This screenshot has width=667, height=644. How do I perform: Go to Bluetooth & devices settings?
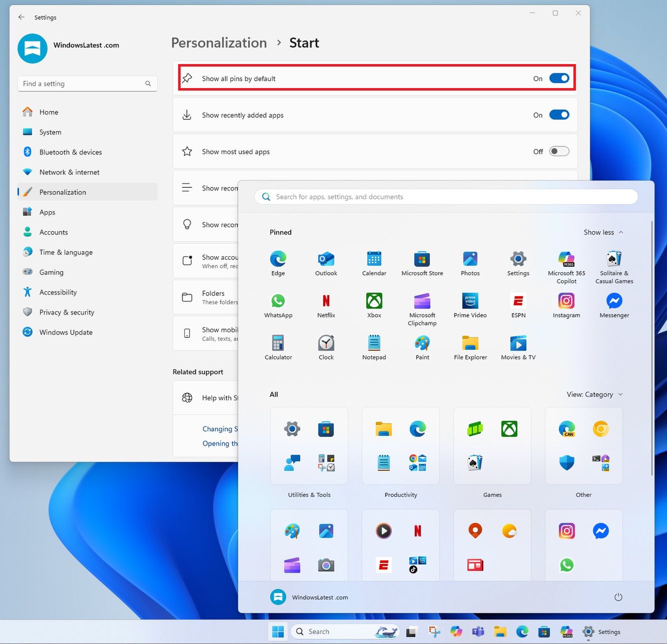click(71, 152)
